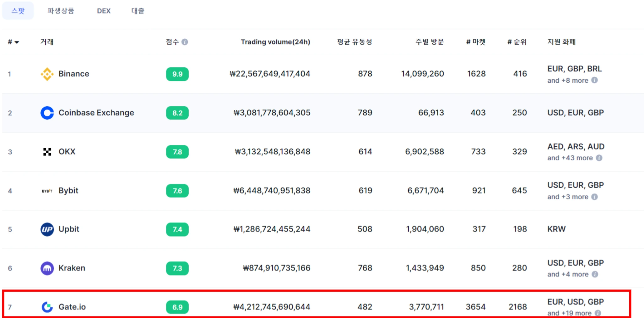Screen dimensions: 644x318
Task: Click the 점수 column header
Action: point(172,42)
